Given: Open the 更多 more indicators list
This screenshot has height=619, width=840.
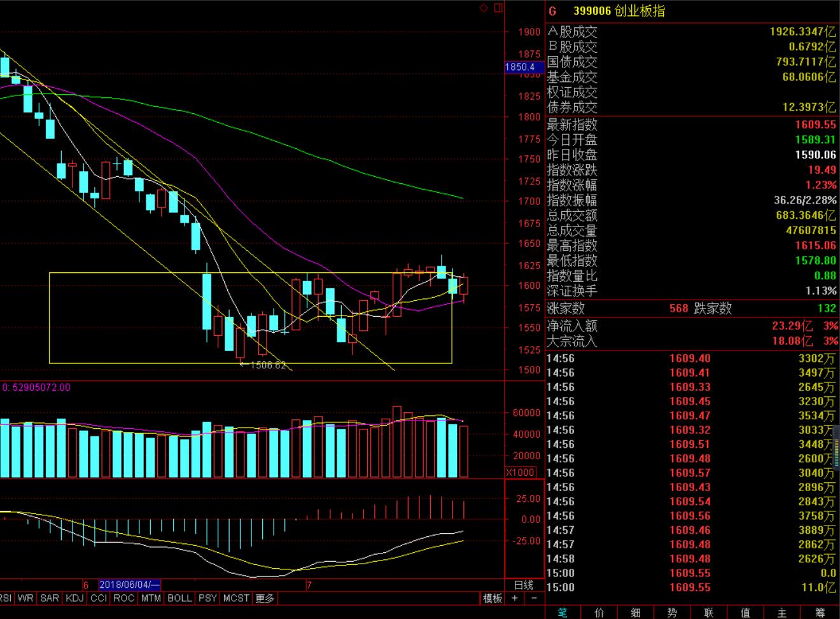Looking at the screenshot, I should pos(265,598).
